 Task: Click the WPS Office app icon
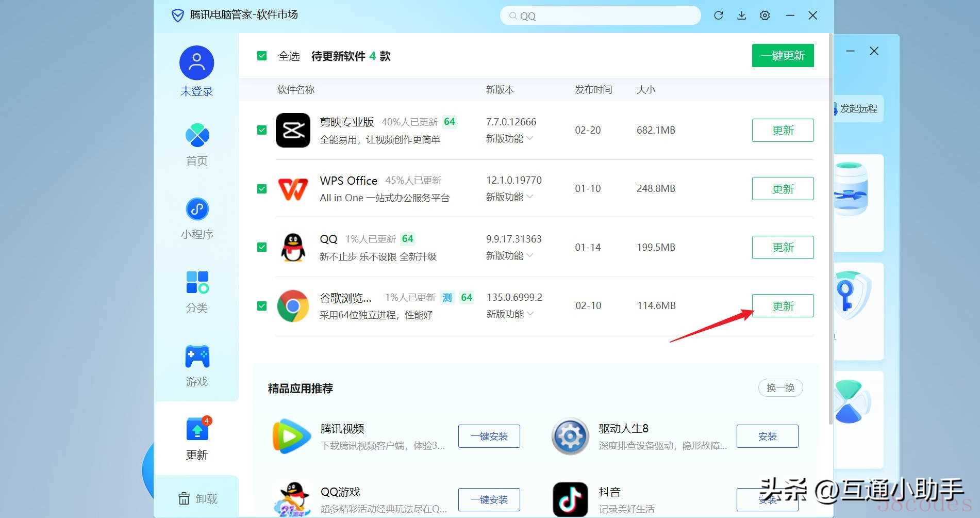pos(293,189)
